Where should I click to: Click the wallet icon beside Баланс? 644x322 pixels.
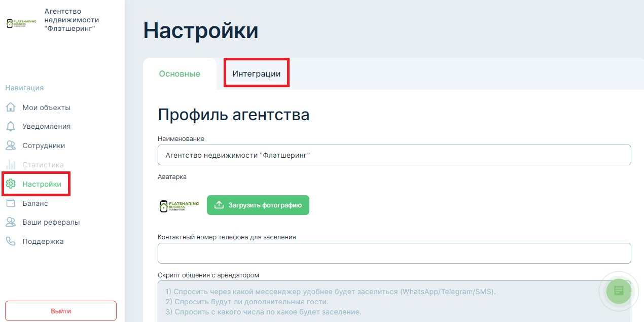tap(11, 203)
